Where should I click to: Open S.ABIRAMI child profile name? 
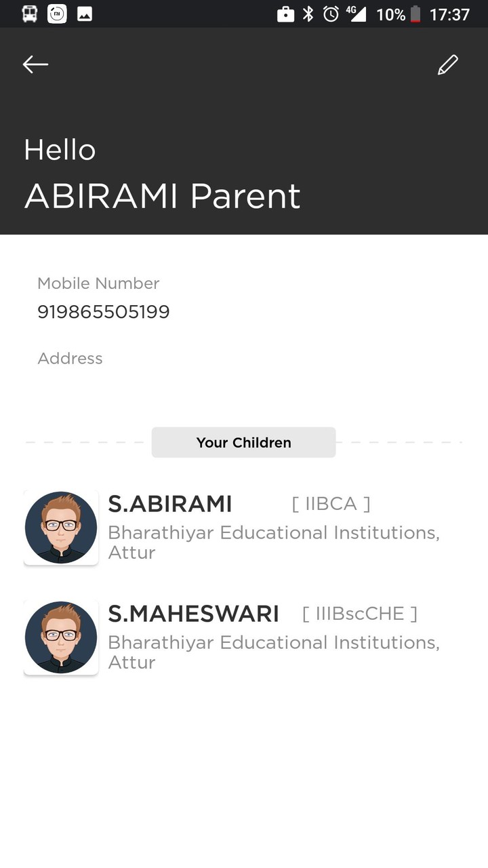tap(170, 504)
